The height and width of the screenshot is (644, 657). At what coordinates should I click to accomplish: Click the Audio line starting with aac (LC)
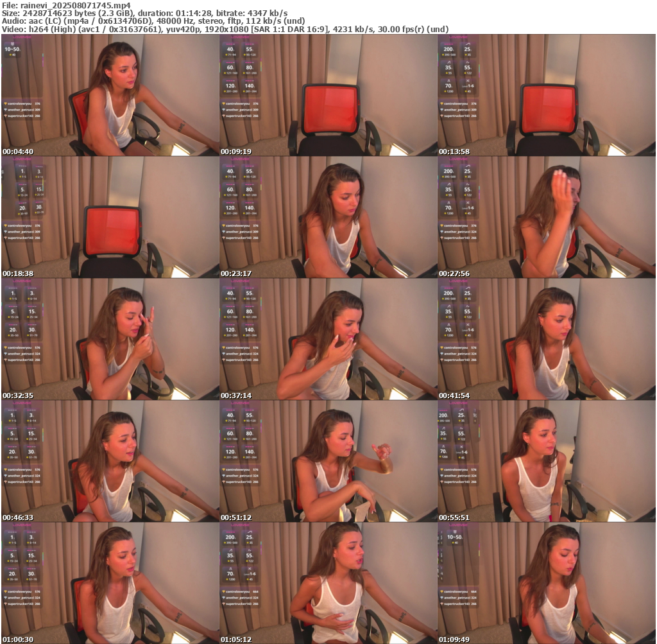click(153, 21)
